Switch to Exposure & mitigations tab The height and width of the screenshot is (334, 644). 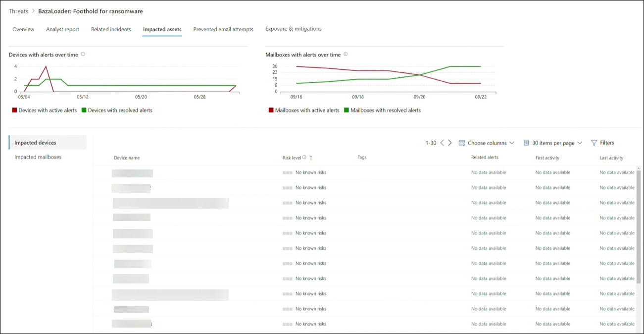point(294,29)
